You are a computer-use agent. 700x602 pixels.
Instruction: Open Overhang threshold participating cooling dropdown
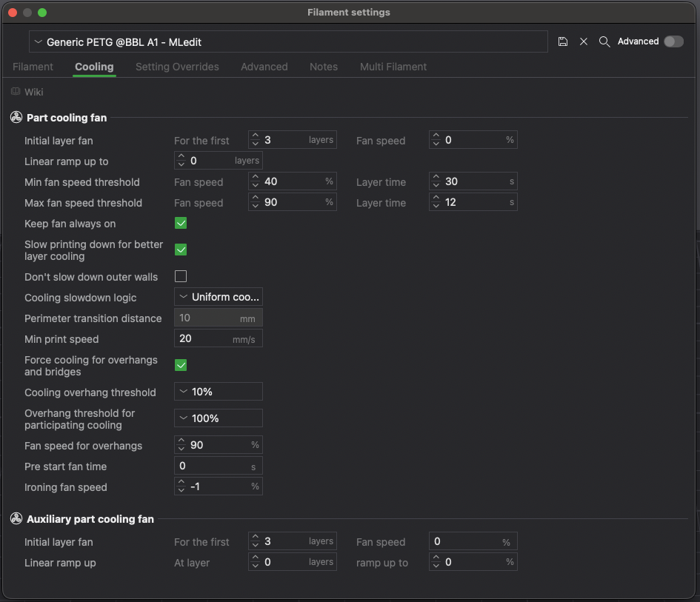pyautogui.click(x=219, y=418)
